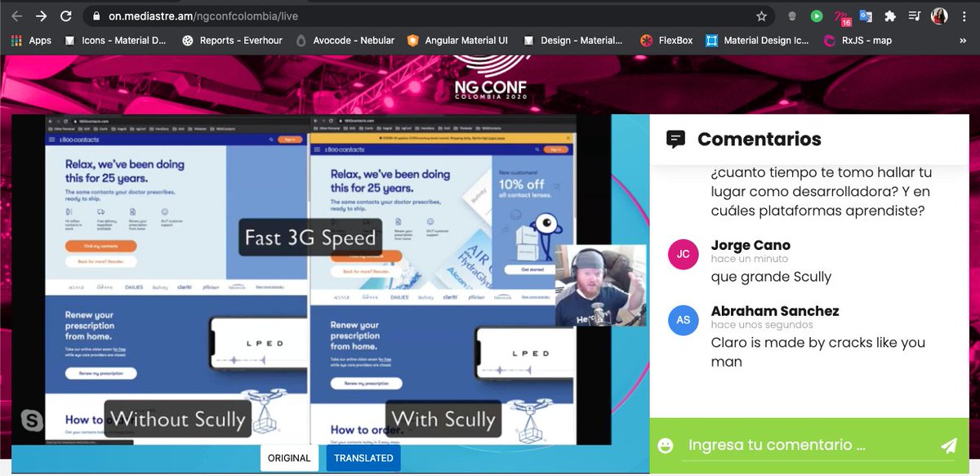Send the comment with the paper-plane icon
The image size is (980, 476).
948,446
